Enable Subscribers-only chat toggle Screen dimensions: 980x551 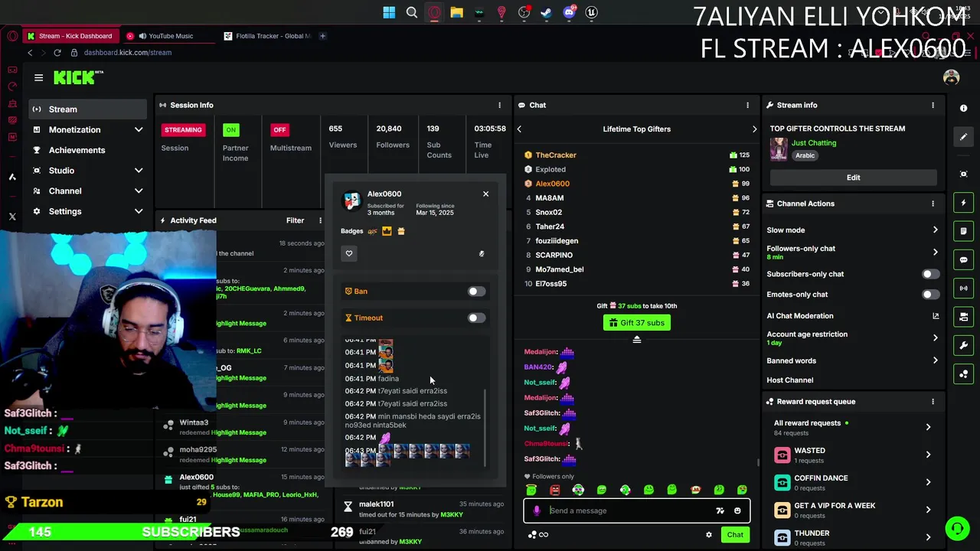(930, 274)
